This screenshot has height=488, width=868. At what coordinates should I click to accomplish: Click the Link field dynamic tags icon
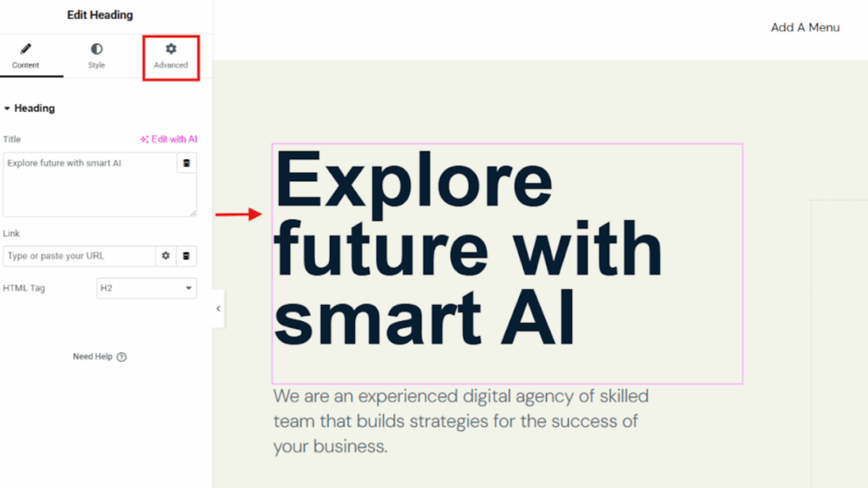pos(186,256)
